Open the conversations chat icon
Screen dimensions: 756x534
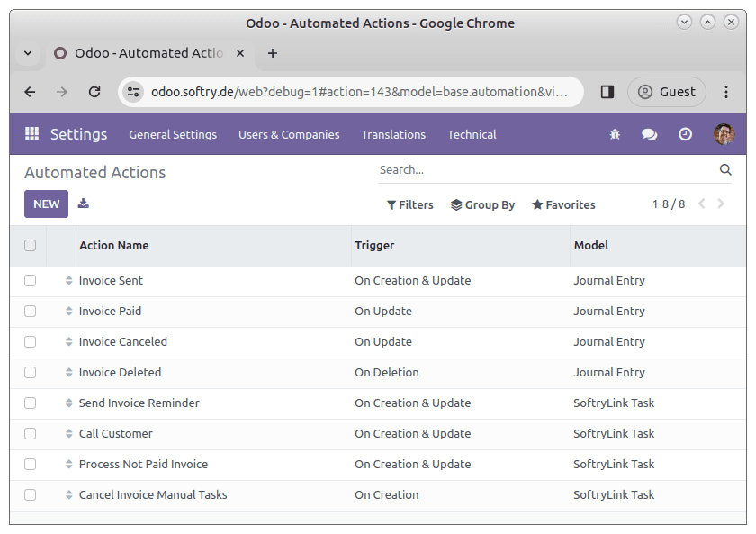[650, 134]
